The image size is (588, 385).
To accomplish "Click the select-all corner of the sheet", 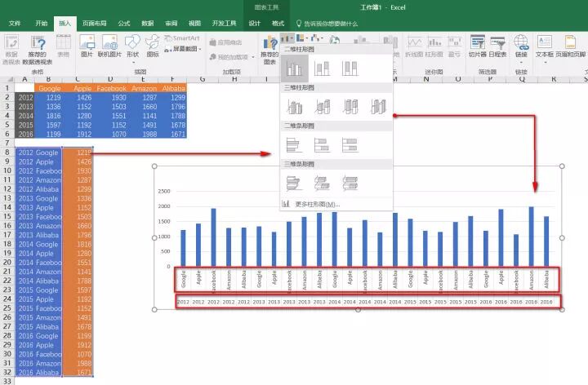I will [7, 79].
